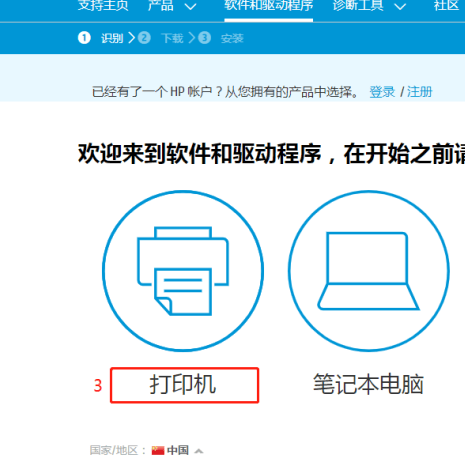Click step 1 识别 in the progress bar
Screen dimensions: 465x465
click(x=101, y=38)
